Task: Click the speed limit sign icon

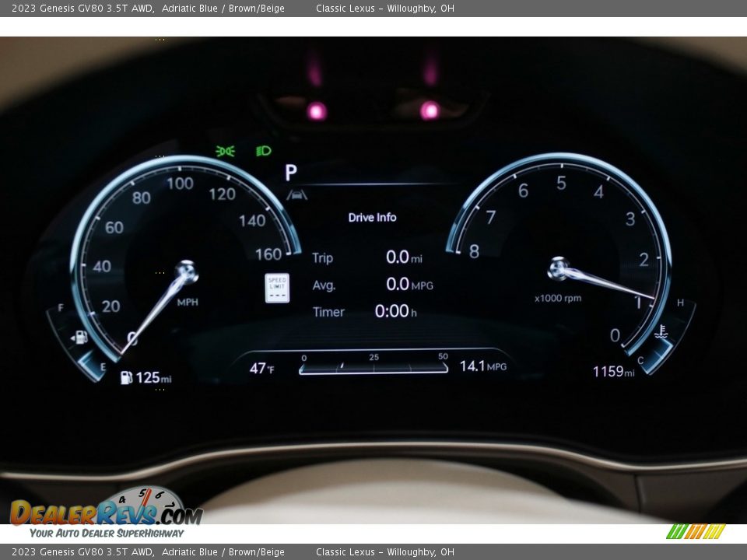Action: coord(277,288)
